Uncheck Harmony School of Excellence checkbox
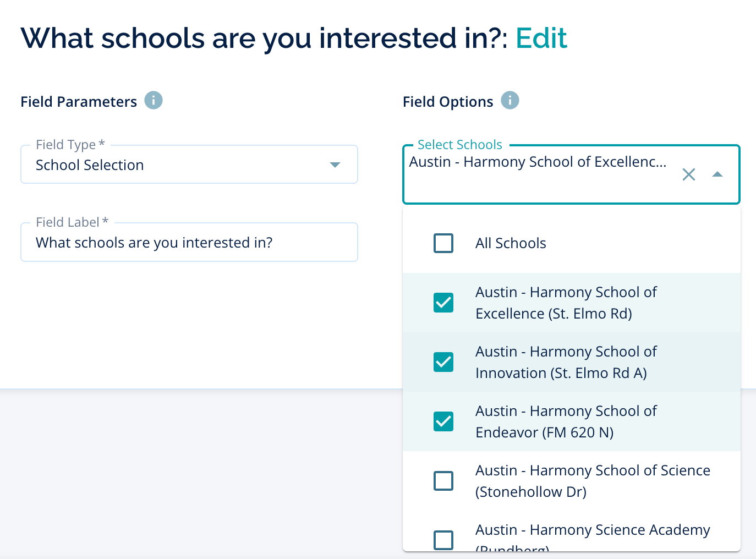The height and width of the screenshot is (559, 756). 443,303
